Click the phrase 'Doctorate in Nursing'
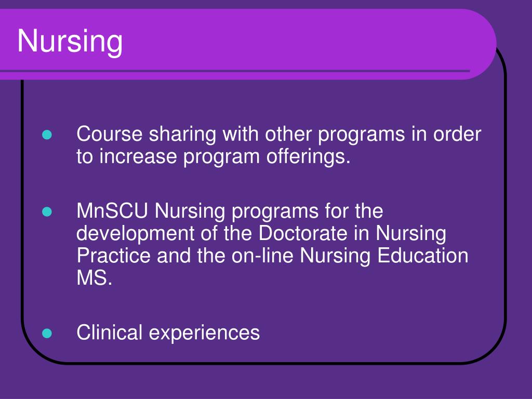 point(352,234)
